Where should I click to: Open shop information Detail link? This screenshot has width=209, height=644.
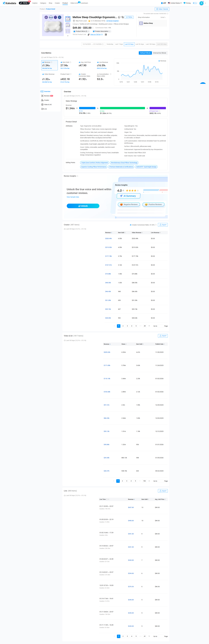point(163,18)
